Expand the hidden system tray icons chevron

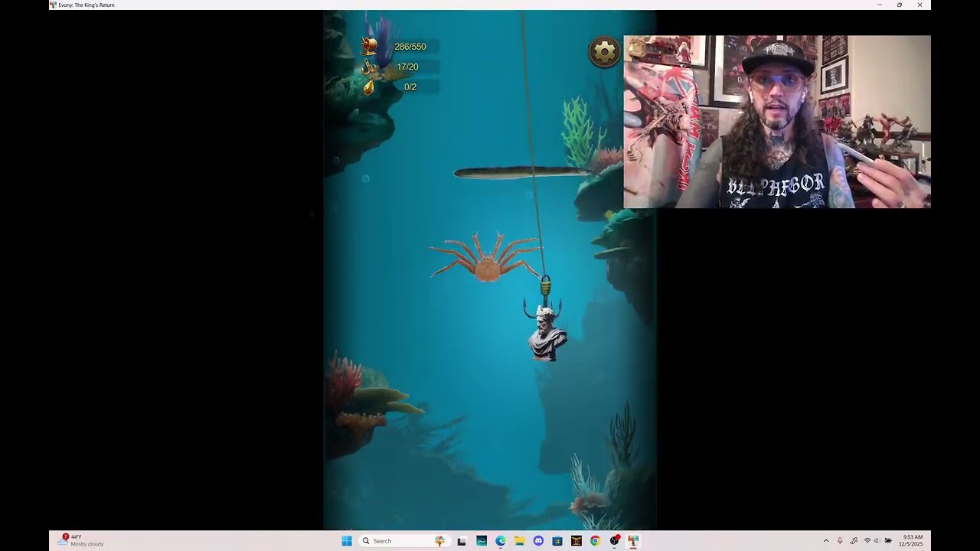tap(825, 541)
